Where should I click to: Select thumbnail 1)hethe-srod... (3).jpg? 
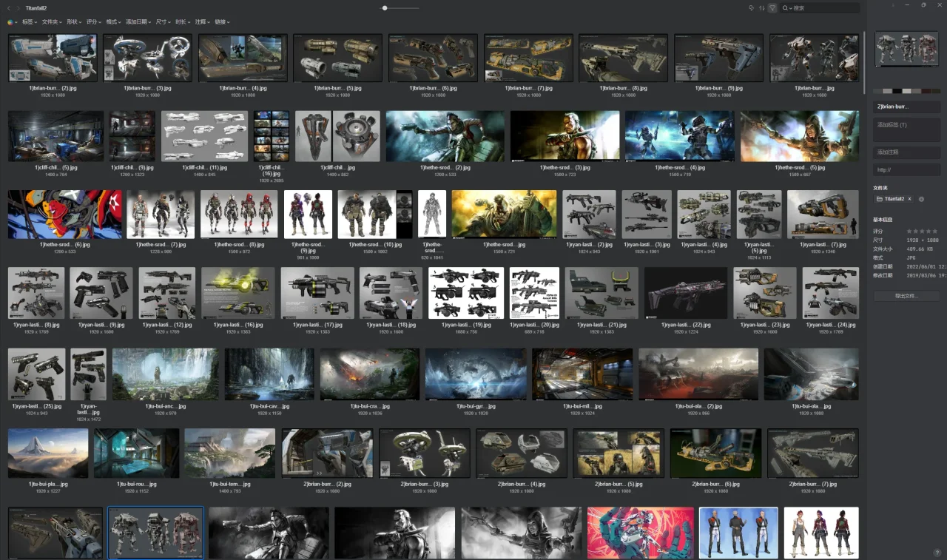click(565, 136)
